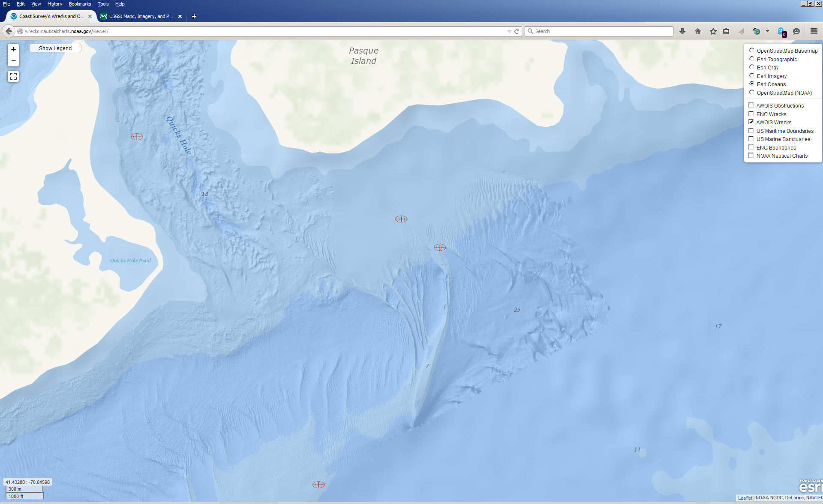Expand the dropdown arrow beside the globe icon

tap(767, 31)
